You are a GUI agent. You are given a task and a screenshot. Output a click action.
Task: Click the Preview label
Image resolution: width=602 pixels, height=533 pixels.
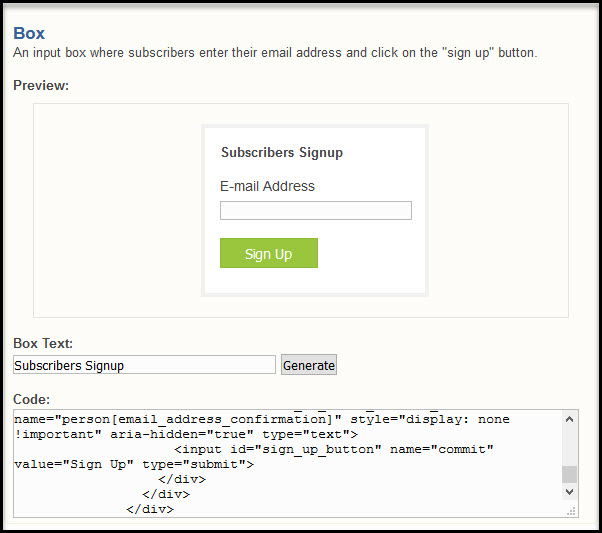[x=41, y=85]
